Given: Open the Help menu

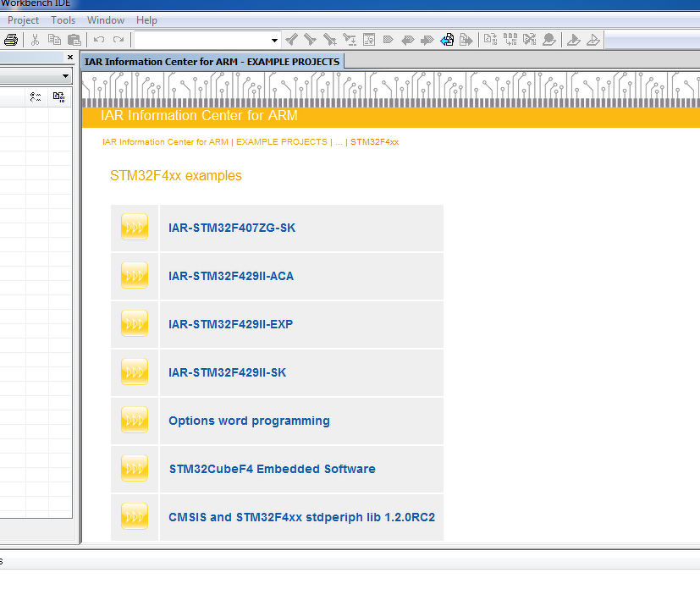Looking at the screenshot, I should 147,20.
